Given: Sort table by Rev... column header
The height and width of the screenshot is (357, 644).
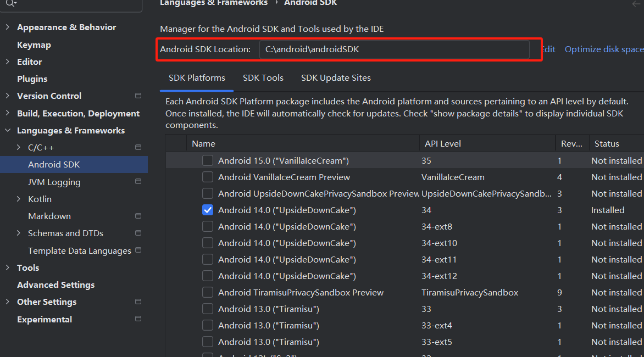Looking at the screenshot, I should pyautogui.click(x=571, y=143).
